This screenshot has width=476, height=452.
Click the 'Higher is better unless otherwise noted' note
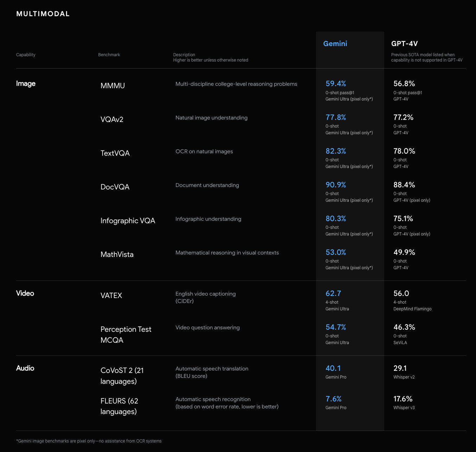pos(211,60)
